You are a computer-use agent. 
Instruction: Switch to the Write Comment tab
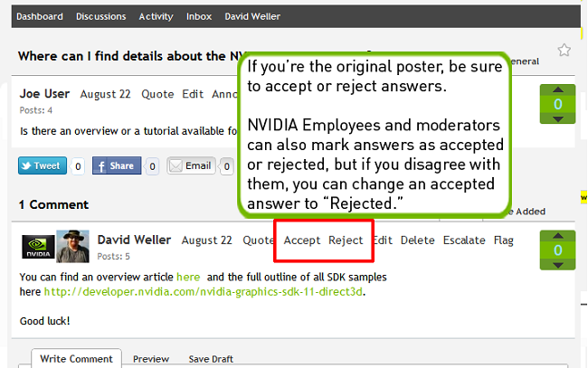click(77, 358)
